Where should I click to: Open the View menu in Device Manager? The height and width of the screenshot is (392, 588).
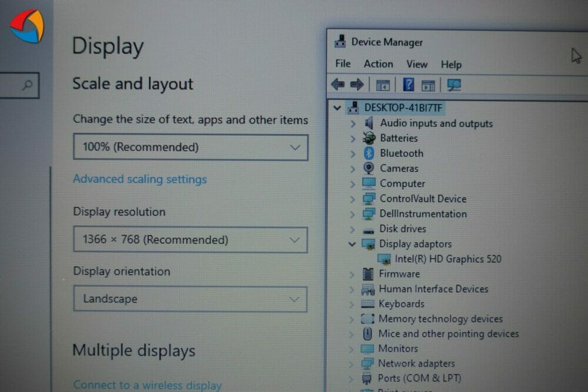[x=417, y=65]
